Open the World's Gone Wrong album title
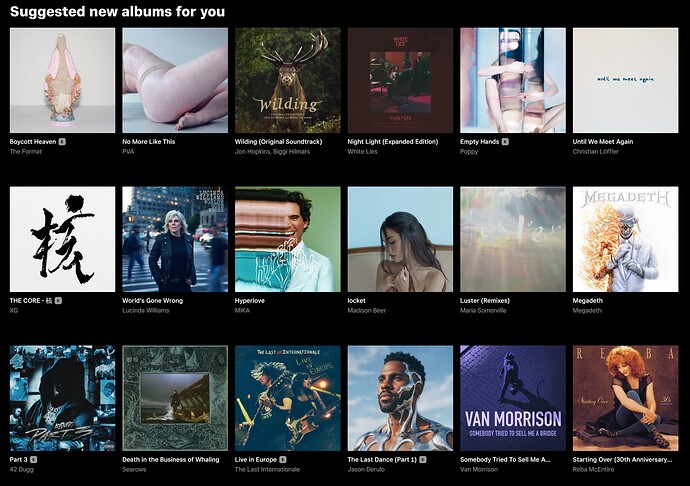 click(x=153, y=301)
